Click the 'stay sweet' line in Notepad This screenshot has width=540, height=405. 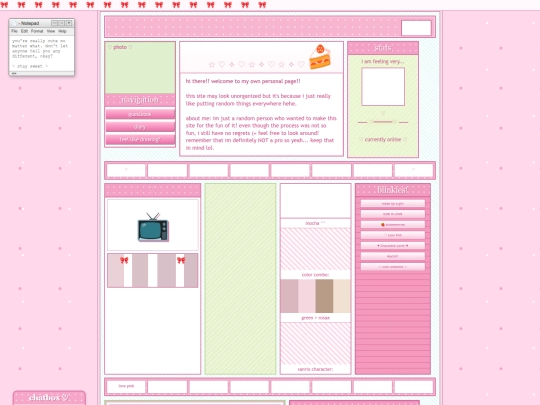tap(30, 66)
